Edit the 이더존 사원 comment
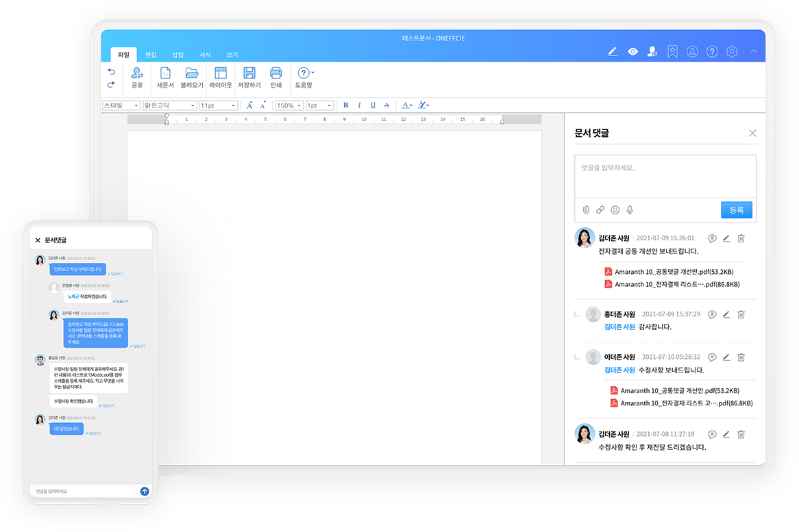The height and width of the screenshot is (532, 799). pyautogui.click(x=726, y=357)
